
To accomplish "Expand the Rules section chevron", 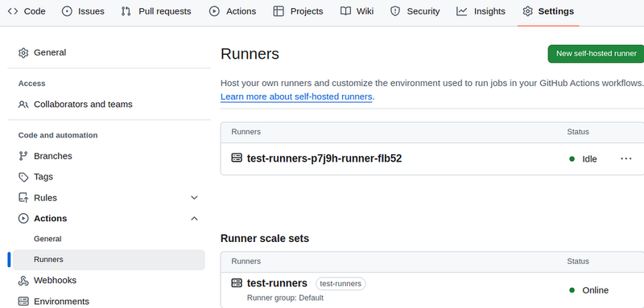I will point(194,198).
